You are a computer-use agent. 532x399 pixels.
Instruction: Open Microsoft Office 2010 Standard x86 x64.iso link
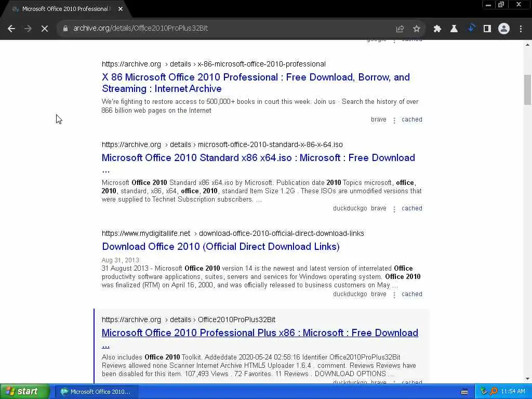258,158
